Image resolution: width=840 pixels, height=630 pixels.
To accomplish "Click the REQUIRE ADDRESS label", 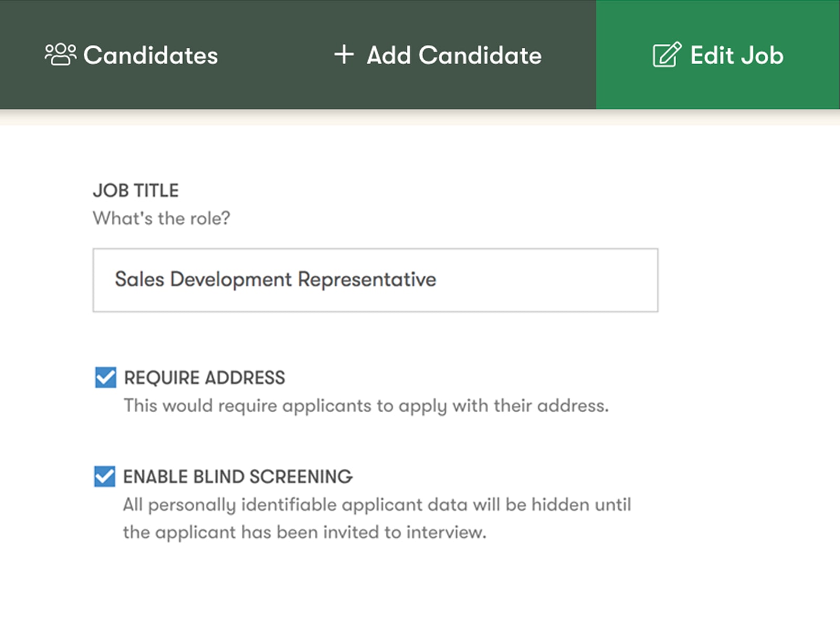I will tap(204, 378).
